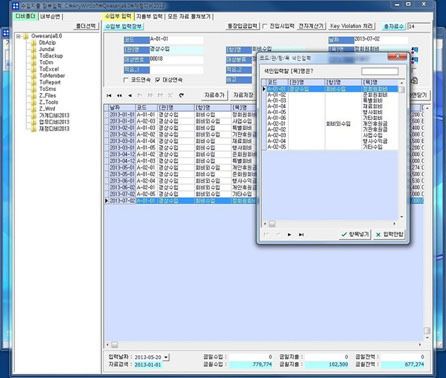Click the popup's bottom scroll-down arrow
Screen dimensions: 446x378
[x=402, y=217]
